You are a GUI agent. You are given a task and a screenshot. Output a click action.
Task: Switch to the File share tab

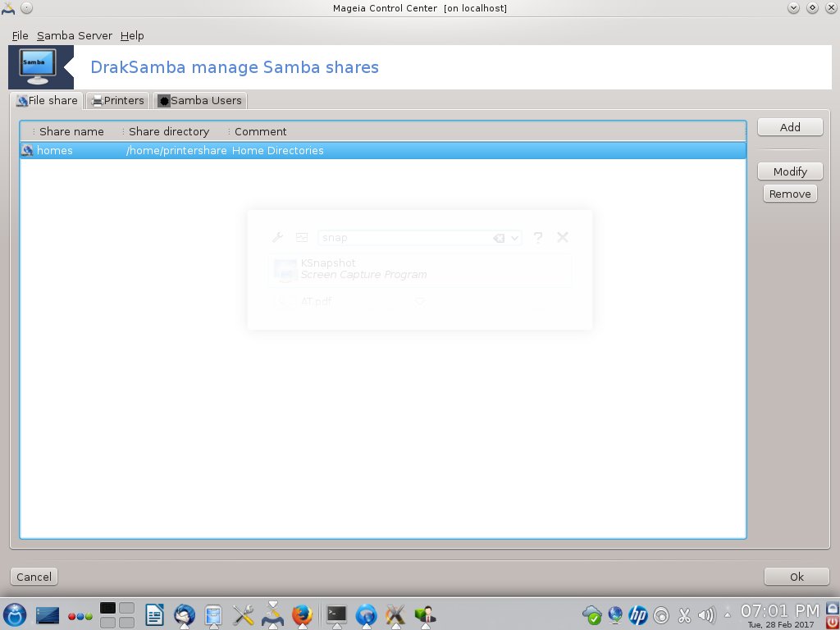[x=47, y=101]
